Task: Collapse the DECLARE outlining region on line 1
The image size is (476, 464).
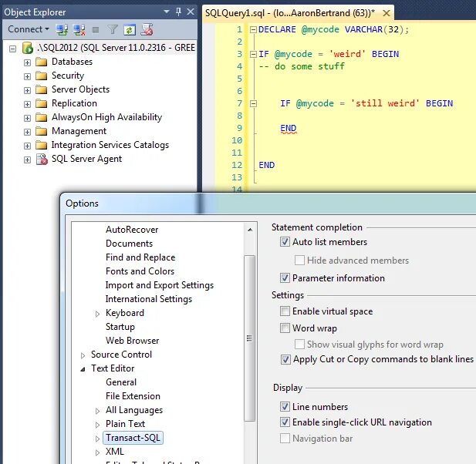Action: [x=253, y=30]
